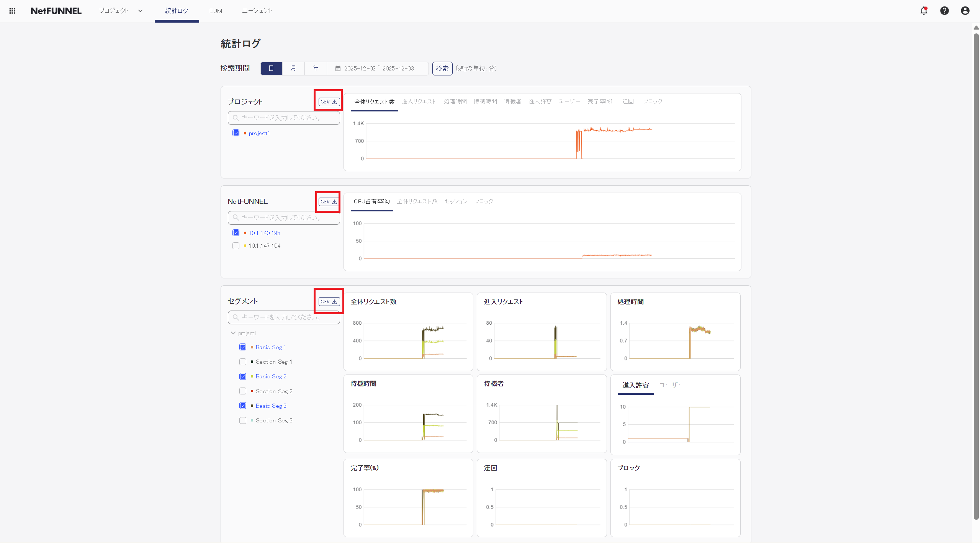Click the magnifier icon in the project search box
Screen dimensions: 980x543
235,118
